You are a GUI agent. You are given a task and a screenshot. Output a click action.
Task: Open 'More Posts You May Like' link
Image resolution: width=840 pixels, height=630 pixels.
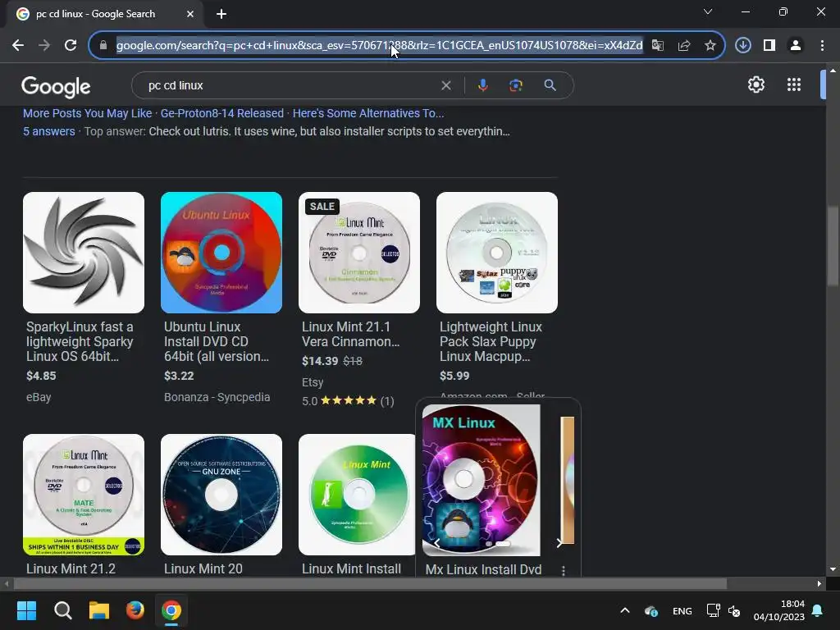tap(87, 113)
